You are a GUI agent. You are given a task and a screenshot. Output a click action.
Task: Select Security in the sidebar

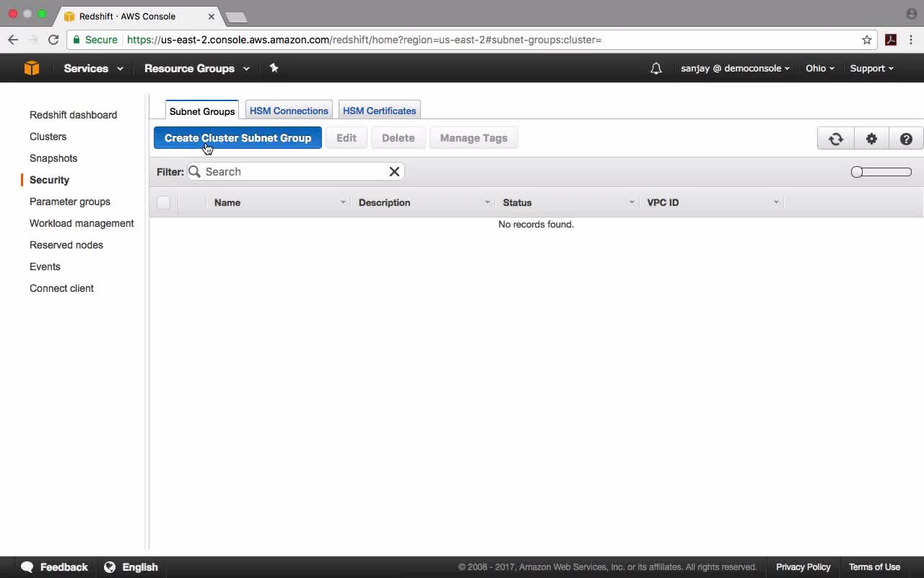(x=49, y=180)
